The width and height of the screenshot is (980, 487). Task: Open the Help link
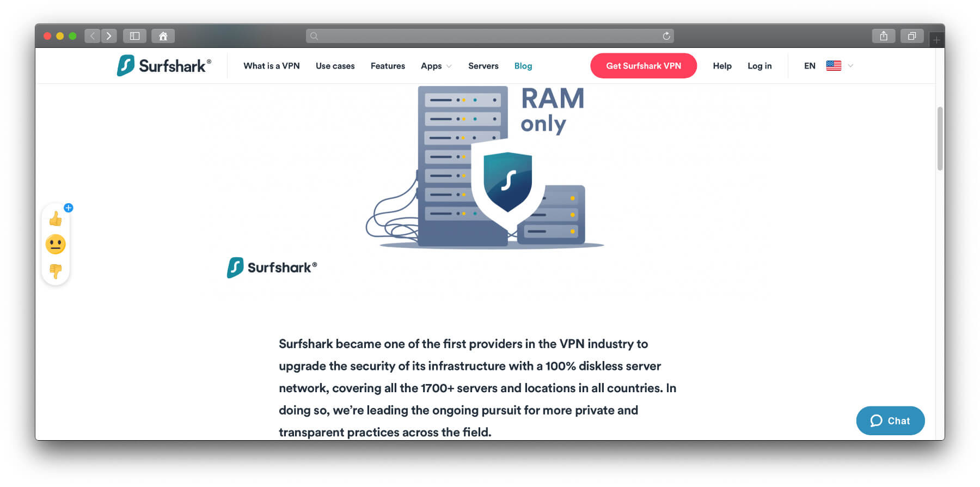coord(722,66)
